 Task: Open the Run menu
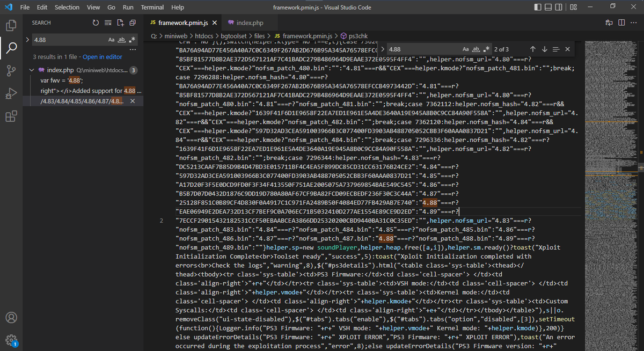pos(128,8)
